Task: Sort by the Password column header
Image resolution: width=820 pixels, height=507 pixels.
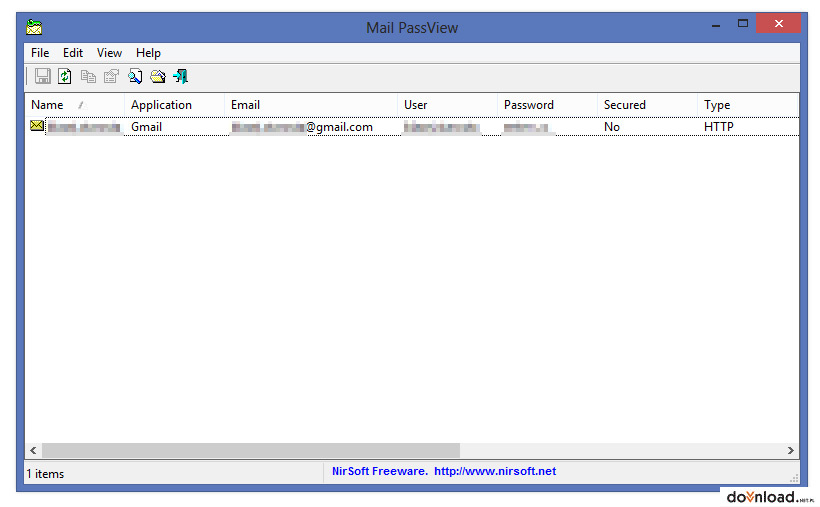Action: (547, 105)
